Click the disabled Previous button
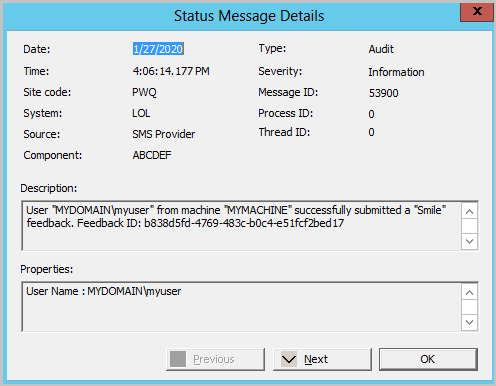 [215, 359]
